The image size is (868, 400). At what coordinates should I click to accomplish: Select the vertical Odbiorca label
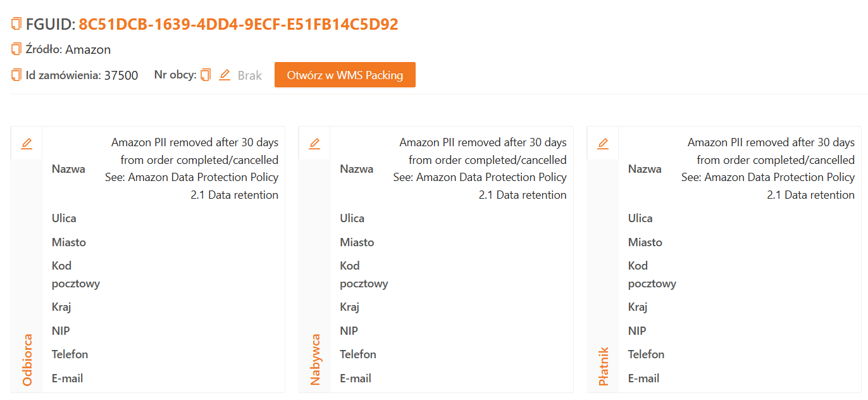pyautogui.click(x=27, y=359)
